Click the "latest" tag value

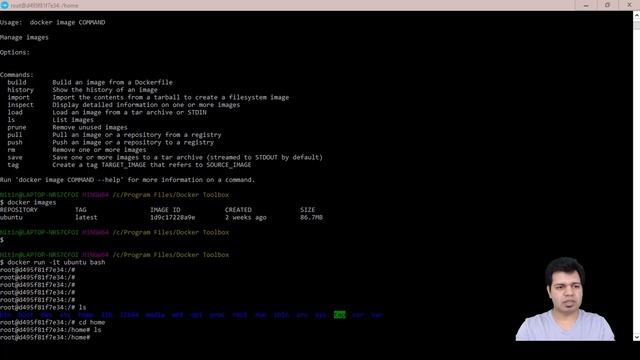click(x=86, y=218)
